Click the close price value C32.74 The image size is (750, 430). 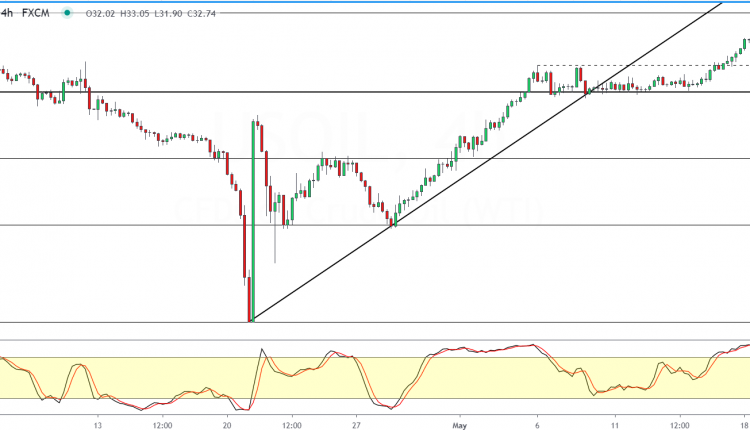pos(201,14)
